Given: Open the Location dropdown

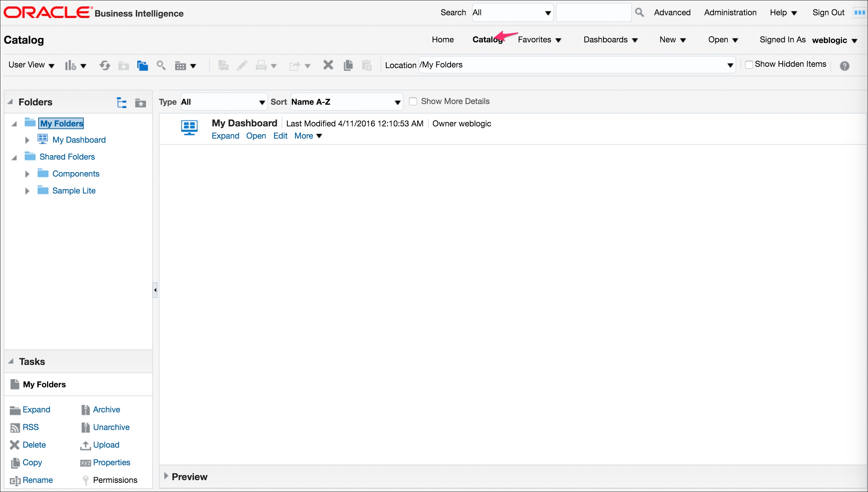Looking at the screenshot, I should 577,65.
